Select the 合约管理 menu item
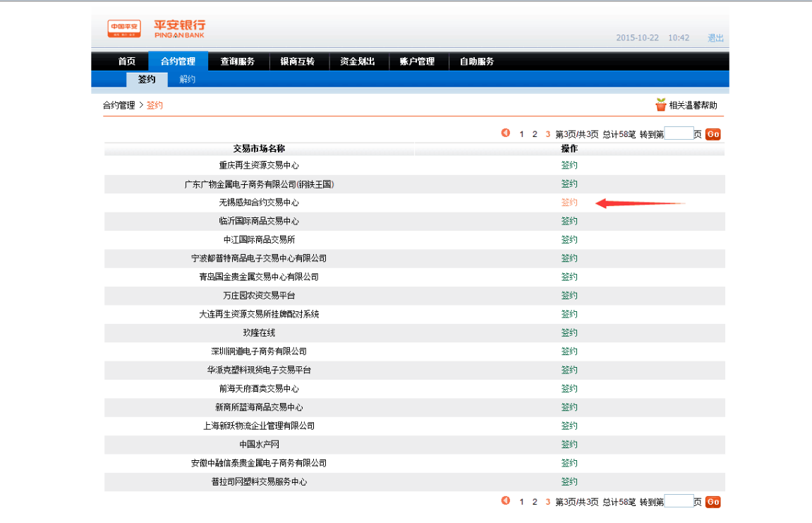812x523 pixels. (178, 61)
